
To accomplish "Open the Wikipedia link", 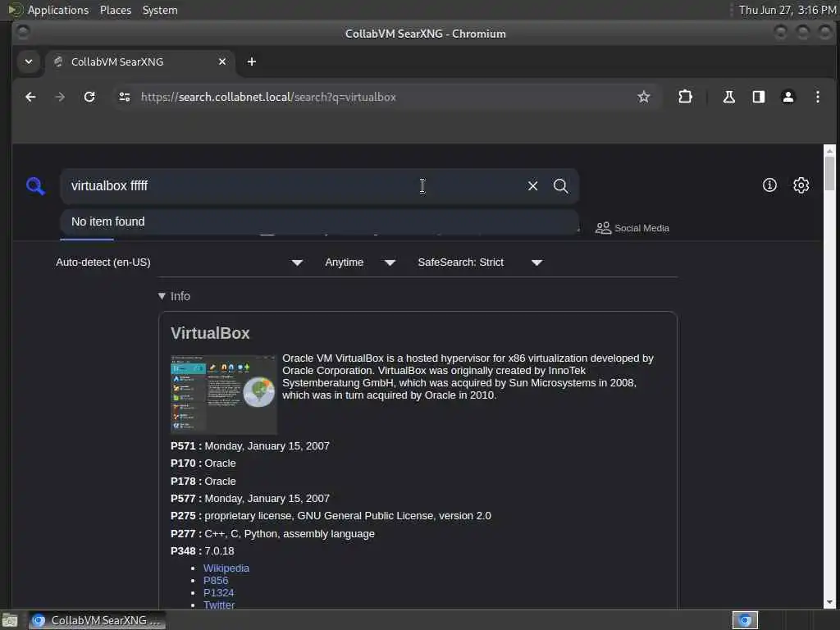I will [226, 568].
